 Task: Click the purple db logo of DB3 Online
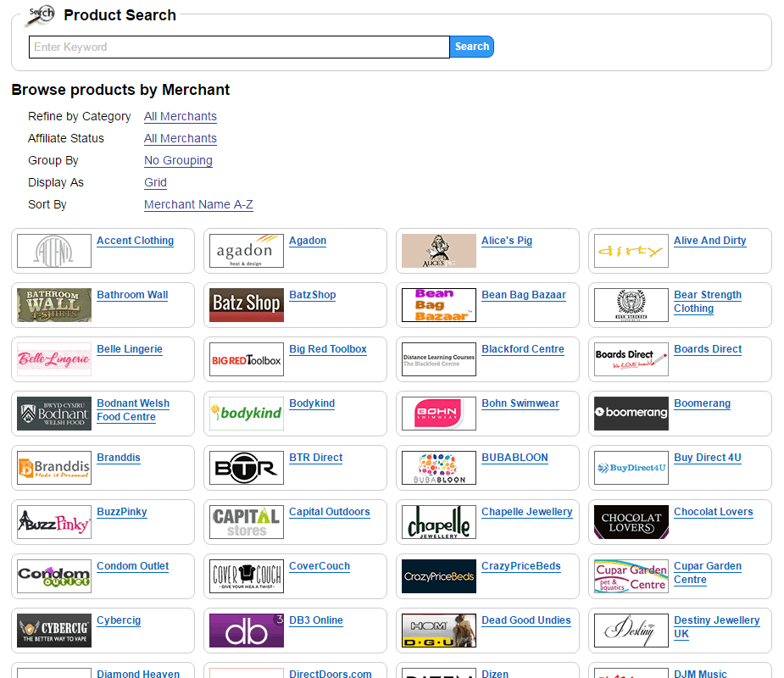click(x=247, y=631)
